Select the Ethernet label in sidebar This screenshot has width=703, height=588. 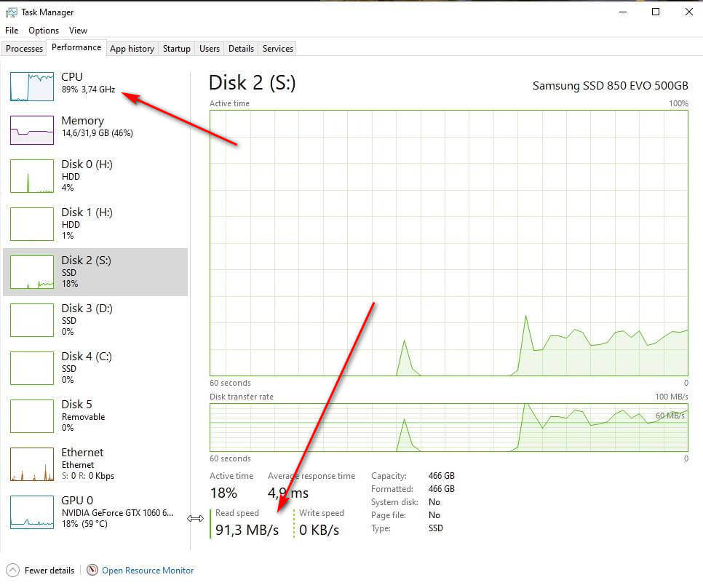[x=82, y=452]
